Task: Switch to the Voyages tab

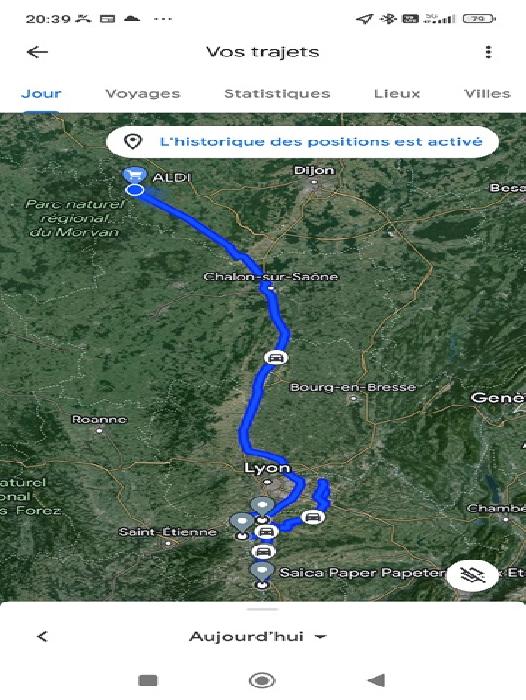Action: click(143, 93)
